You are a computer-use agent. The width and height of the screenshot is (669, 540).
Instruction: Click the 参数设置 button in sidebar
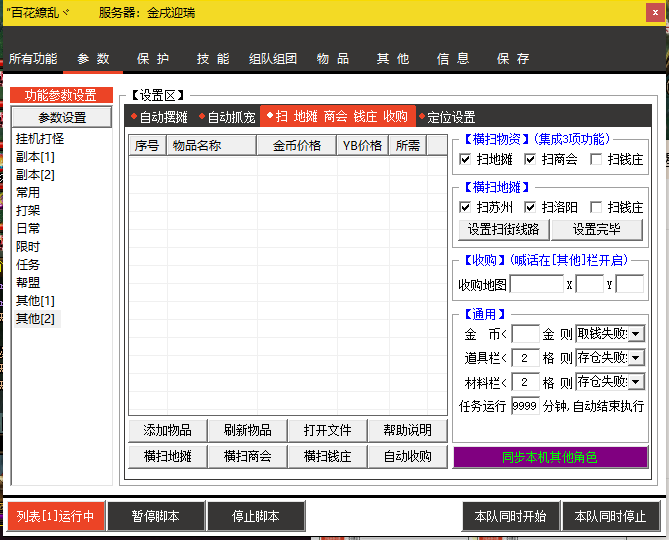point(62,117)
